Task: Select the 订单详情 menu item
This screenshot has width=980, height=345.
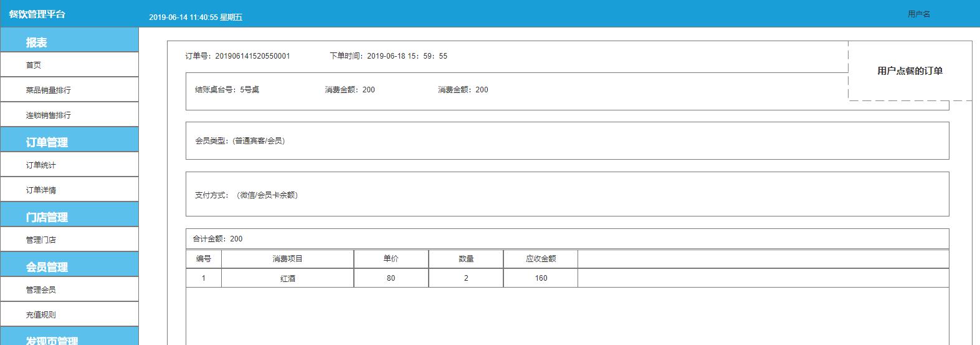Action: click(x=40, y=190)
